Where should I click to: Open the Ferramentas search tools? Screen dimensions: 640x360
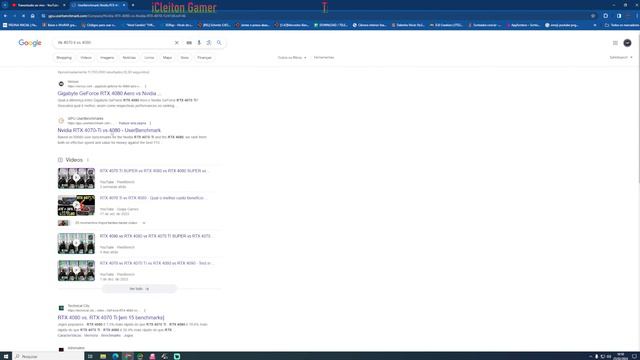(324, 58)
